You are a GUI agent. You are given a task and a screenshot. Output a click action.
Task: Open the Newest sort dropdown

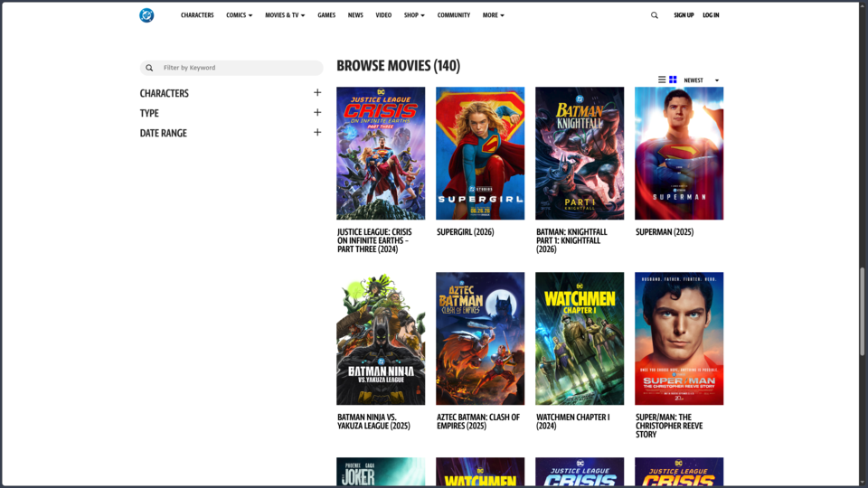[x=702, y=80]
